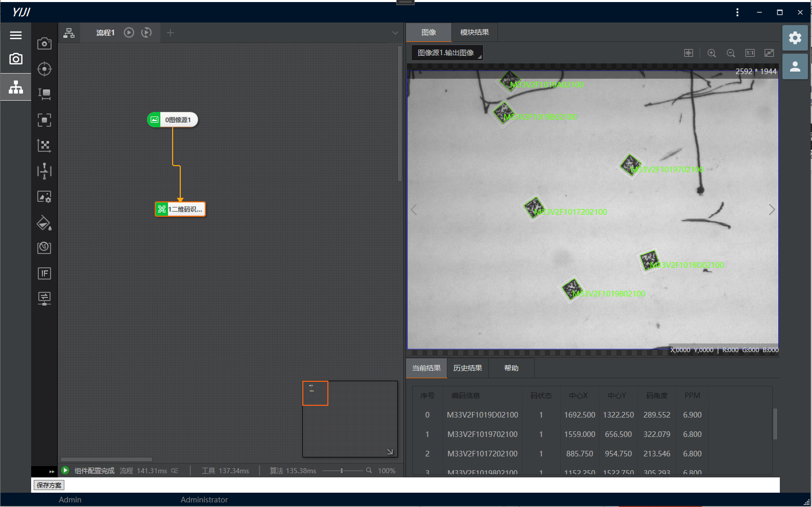Open the text recognition tool icon
This screenshot has width=812, height=507.
pyautogui.click(x=44, y=94)
